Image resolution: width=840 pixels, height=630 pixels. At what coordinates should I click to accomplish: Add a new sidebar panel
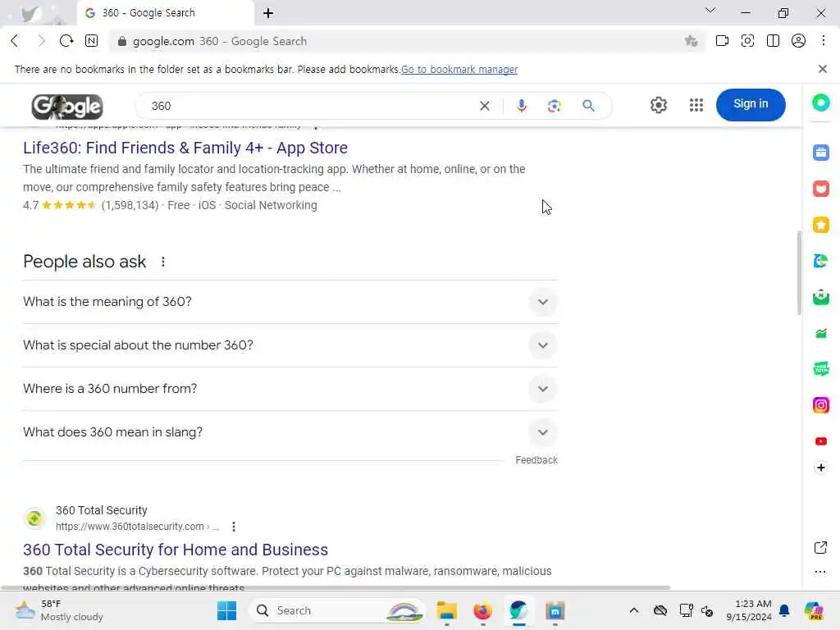(820, 468)
